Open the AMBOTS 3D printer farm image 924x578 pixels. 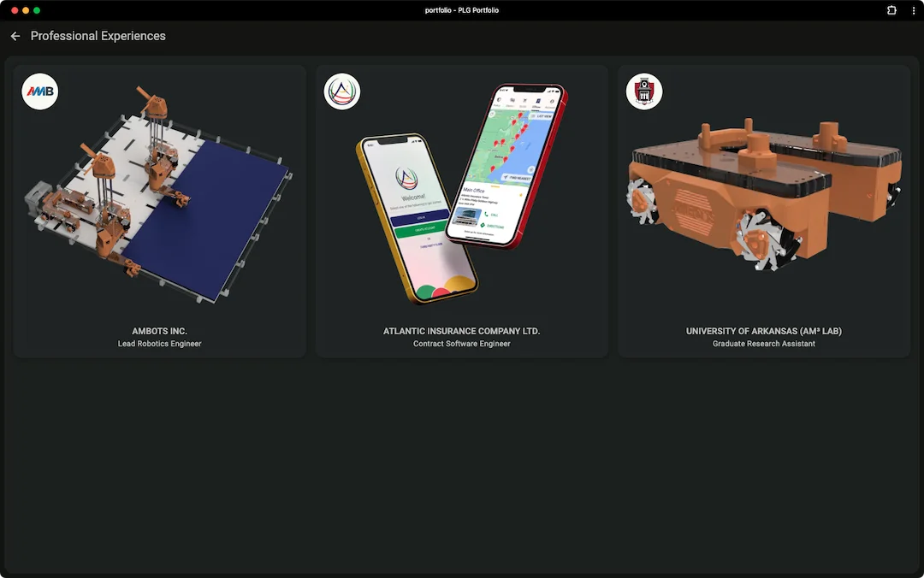[159, 194]
